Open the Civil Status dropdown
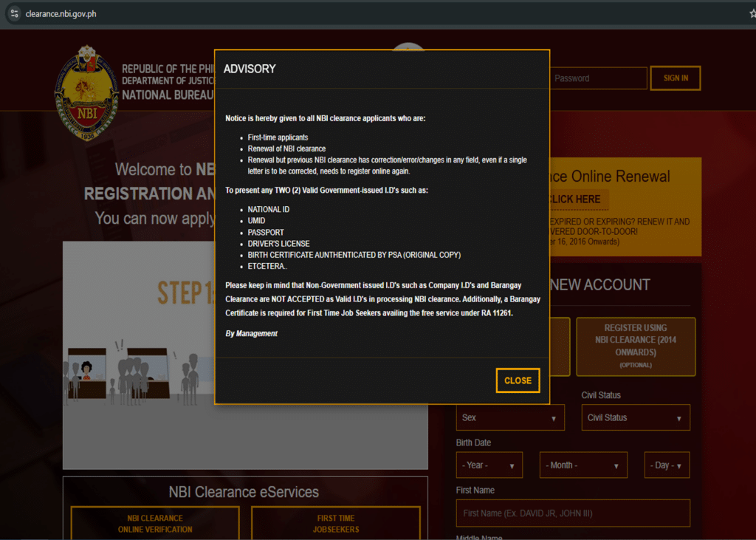 [x=636, y=417]
